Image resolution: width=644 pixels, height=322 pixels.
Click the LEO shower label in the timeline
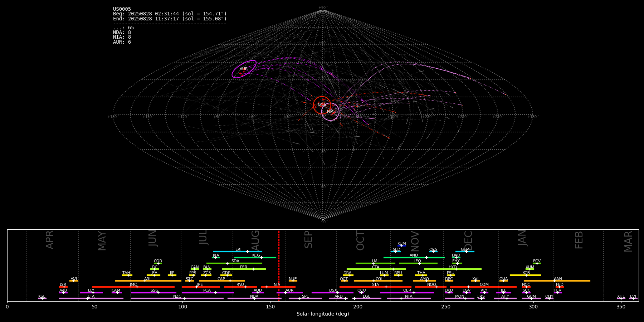[x=418, y=261]
